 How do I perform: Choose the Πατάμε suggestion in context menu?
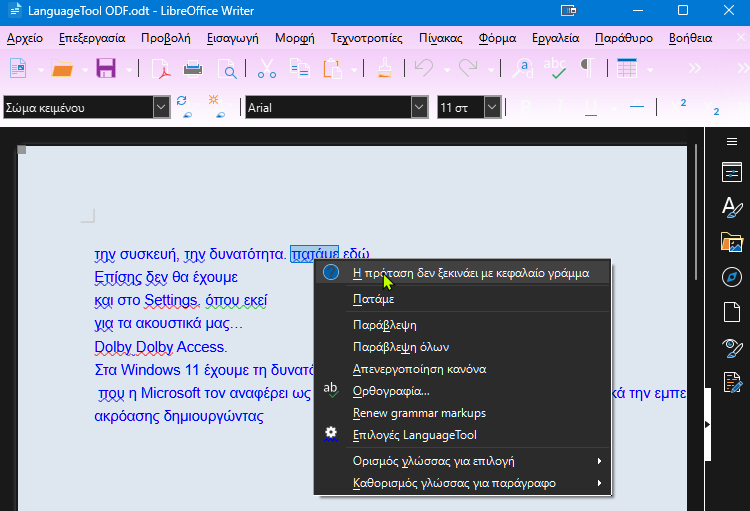coord(463,299)
